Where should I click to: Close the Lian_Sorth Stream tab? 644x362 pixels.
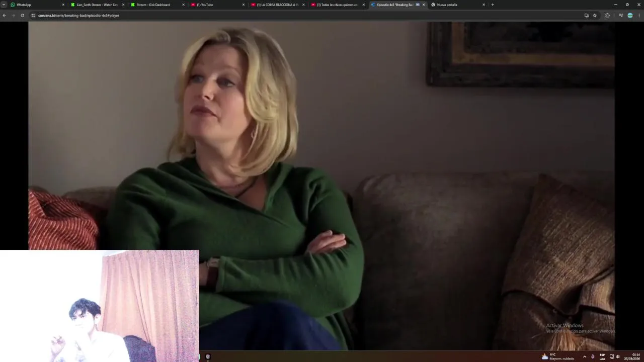click(123, 5)
